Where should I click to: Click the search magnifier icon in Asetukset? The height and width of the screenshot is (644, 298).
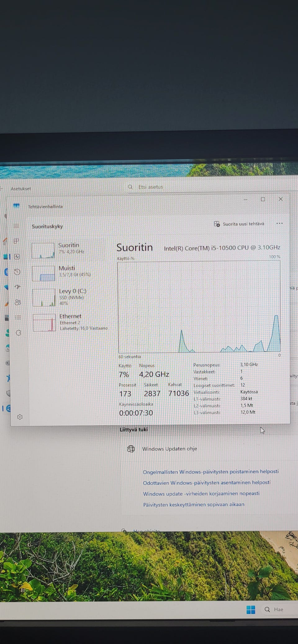point(130,187)
